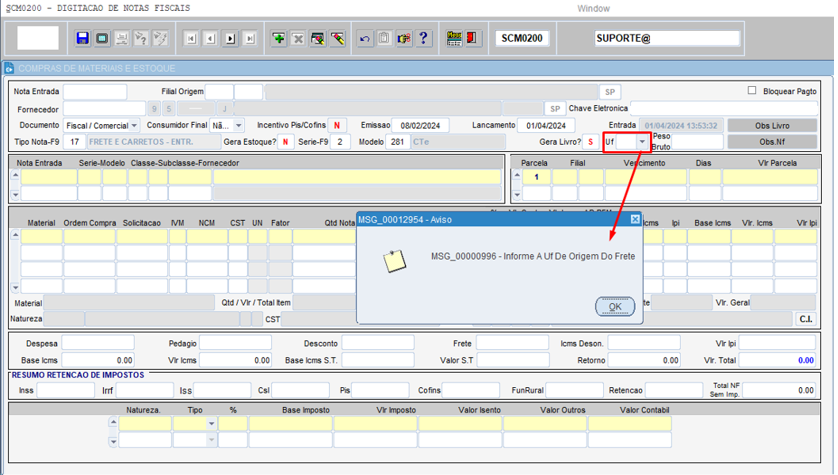Viewport: 838px width, 475px height.
Task: Click the Pedagio input field
Action: tap(235, 344)
